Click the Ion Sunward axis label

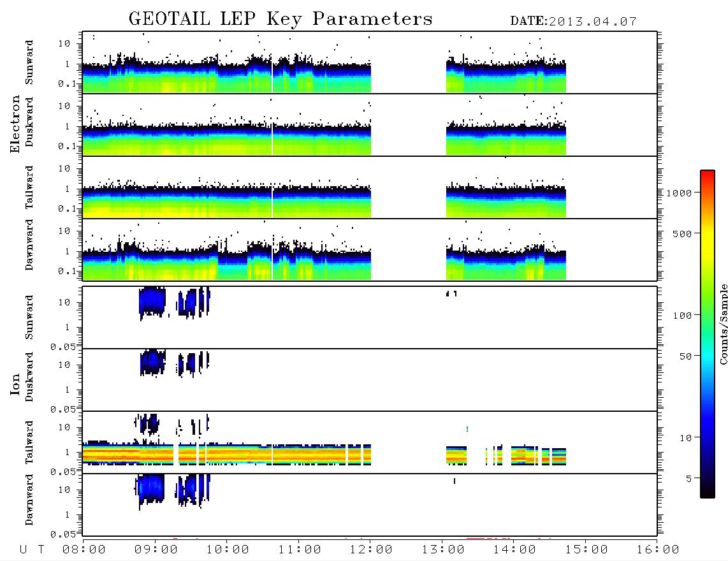click(x=29, y=317)
